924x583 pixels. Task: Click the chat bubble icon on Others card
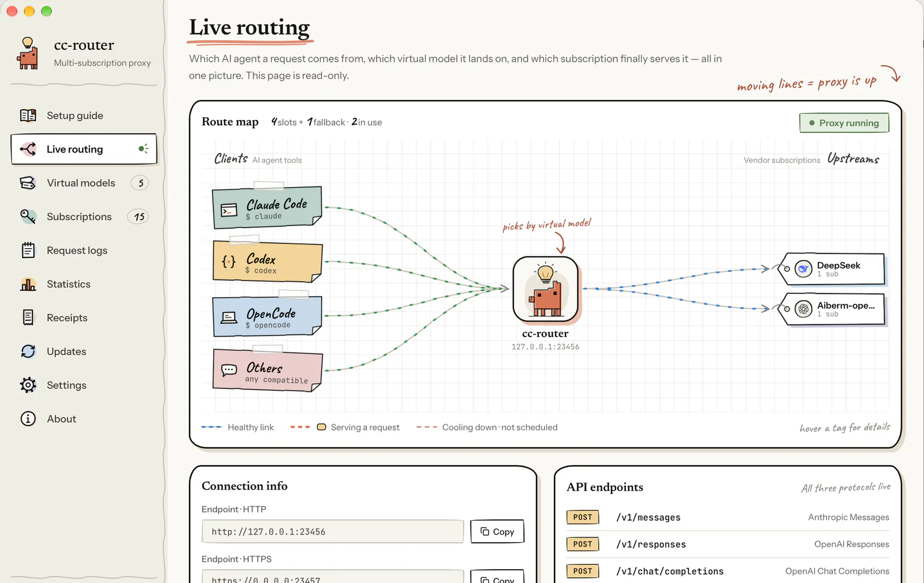point(229,370)
